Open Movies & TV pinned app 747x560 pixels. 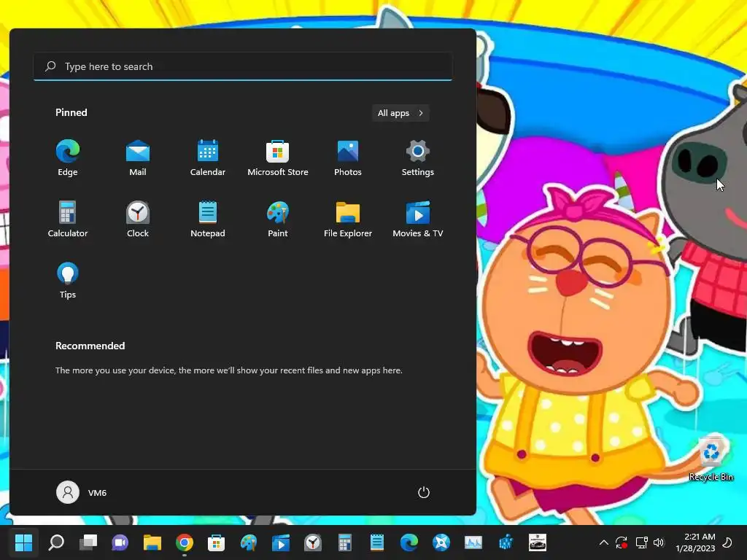tap(418, 219)
